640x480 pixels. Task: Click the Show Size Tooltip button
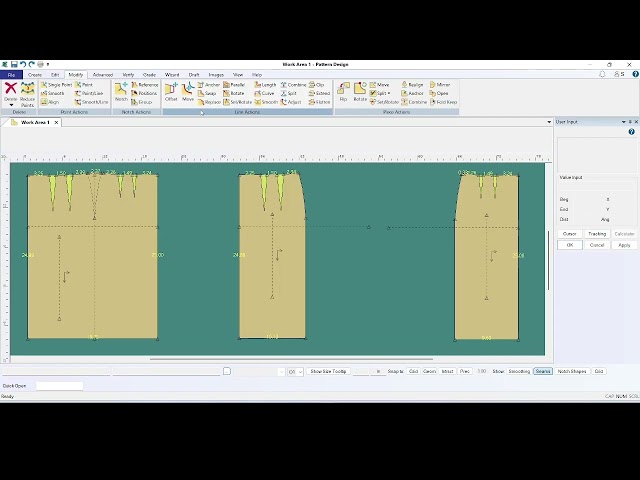tap(328, 371)
